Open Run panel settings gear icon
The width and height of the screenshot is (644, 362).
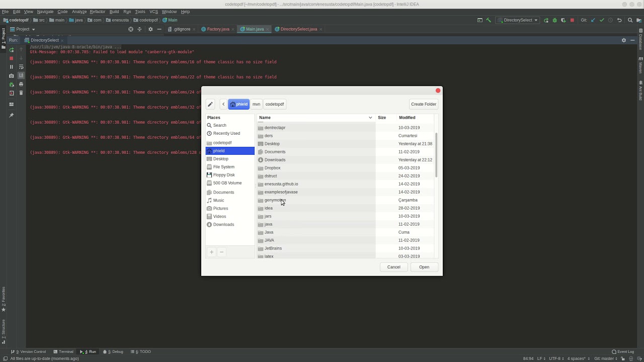coord(624,40)
